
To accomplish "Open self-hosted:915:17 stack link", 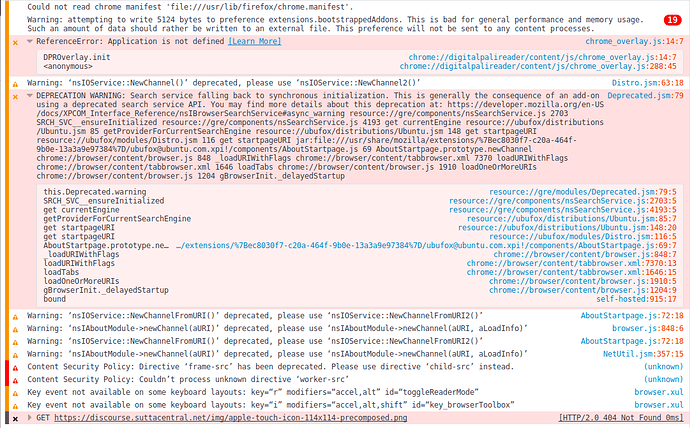I will 636,299.
